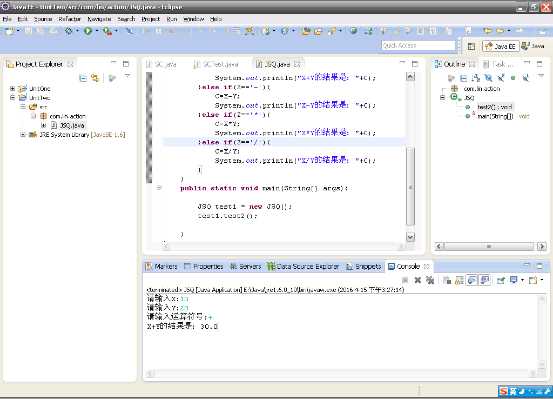Select com.lx.action package in Project Explorer

[63, 116]
